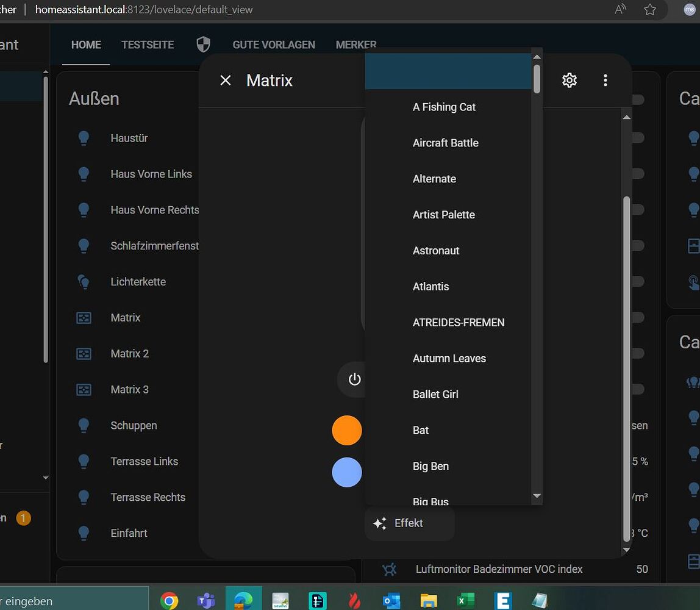Click the Terrasse Links entity
The image size is (700, 610).
144,461
